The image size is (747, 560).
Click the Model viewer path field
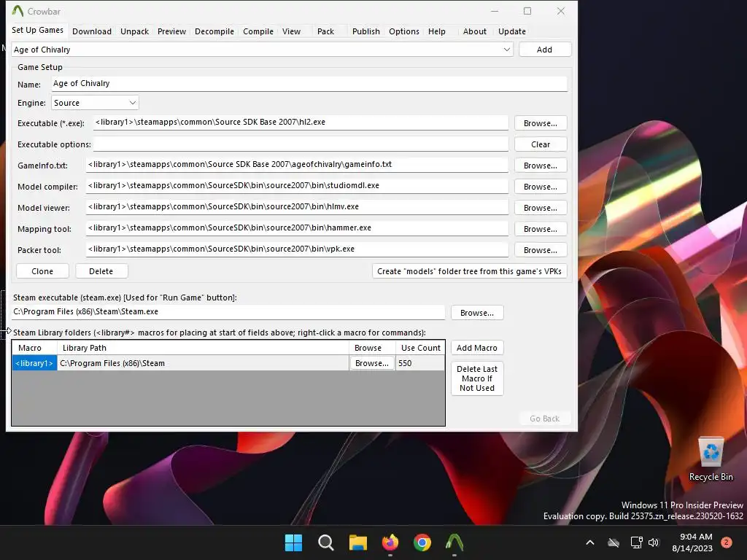pos(298,206)
